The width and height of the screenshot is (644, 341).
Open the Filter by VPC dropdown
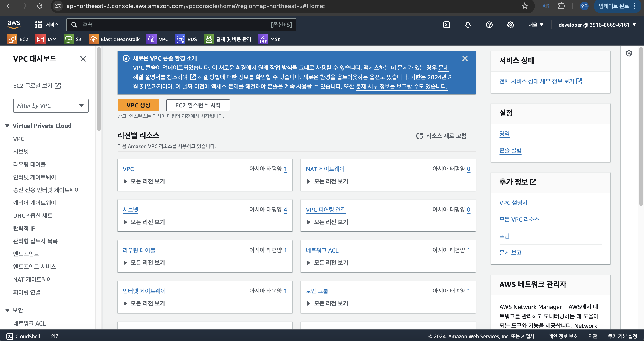(x=51, y=106)
